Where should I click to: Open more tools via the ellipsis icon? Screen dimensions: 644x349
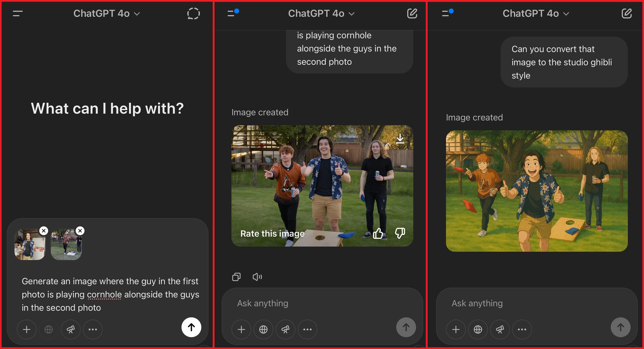pos(93,329)
